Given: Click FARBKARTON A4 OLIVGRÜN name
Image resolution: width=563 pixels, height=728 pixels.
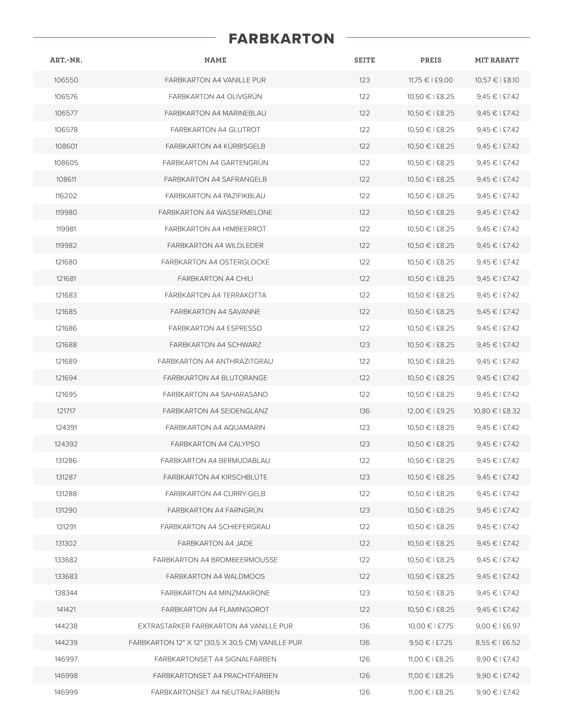Looking at the screenshot, I should tap(215, 97).
